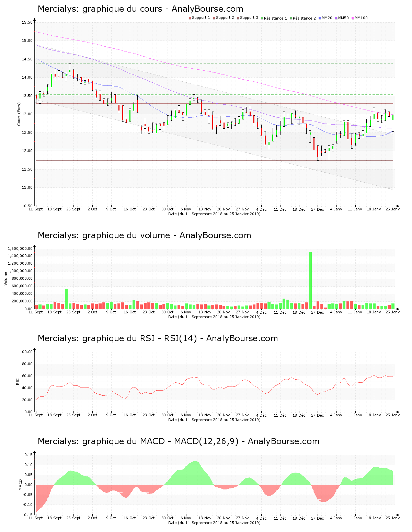Click the 60.00 value on RSI axis

pyautogui.click(x=27, y=376)
